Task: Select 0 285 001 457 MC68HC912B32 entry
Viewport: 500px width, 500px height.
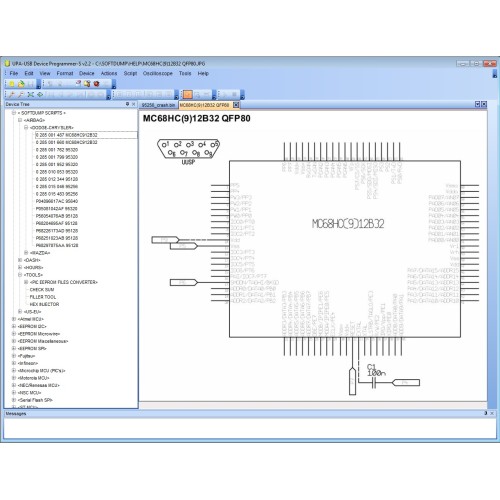Action: 67,135
